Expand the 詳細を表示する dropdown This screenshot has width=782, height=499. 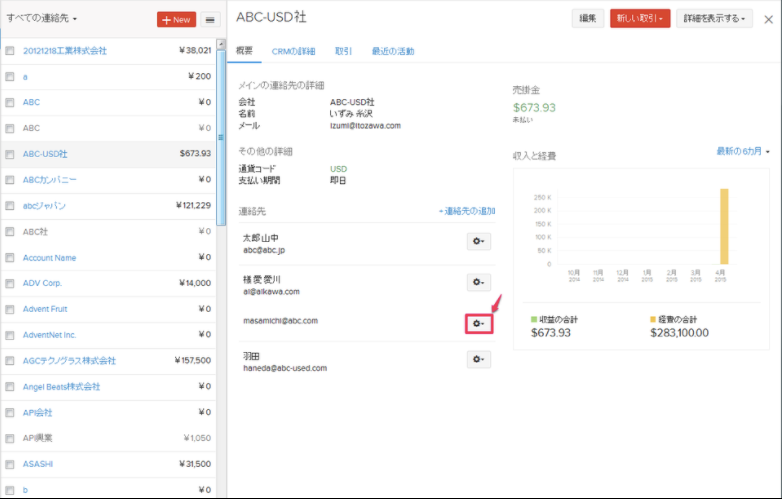(x=714, y=18)
